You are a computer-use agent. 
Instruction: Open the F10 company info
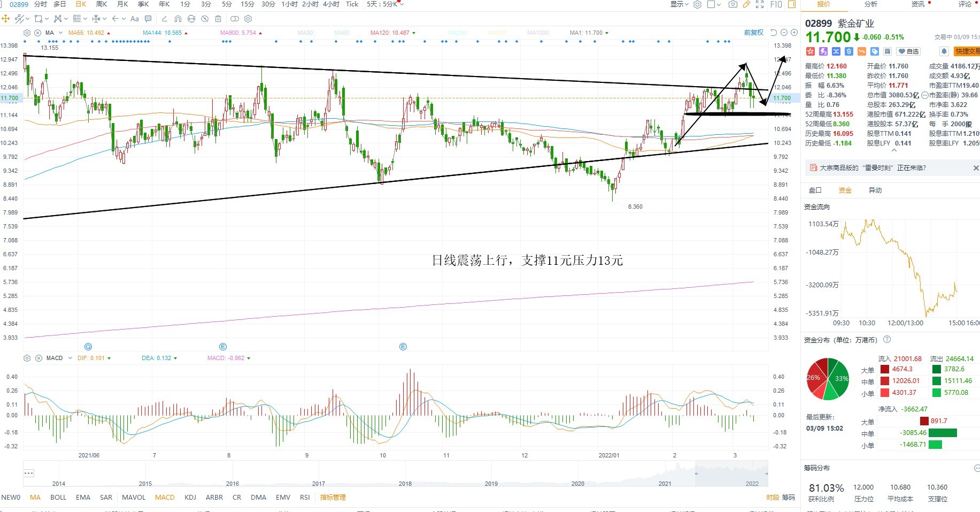(776, 4)
